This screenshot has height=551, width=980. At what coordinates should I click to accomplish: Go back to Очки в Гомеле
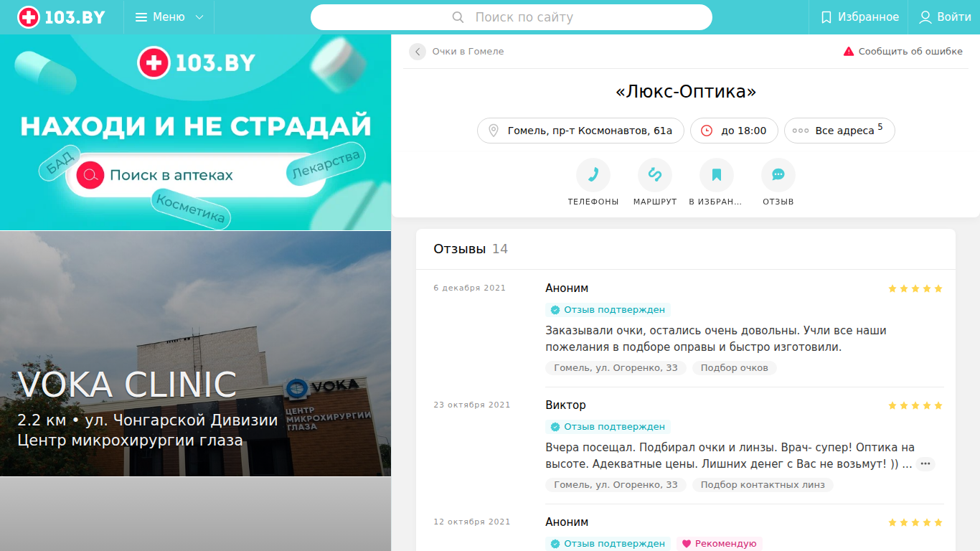pos(456,52)
